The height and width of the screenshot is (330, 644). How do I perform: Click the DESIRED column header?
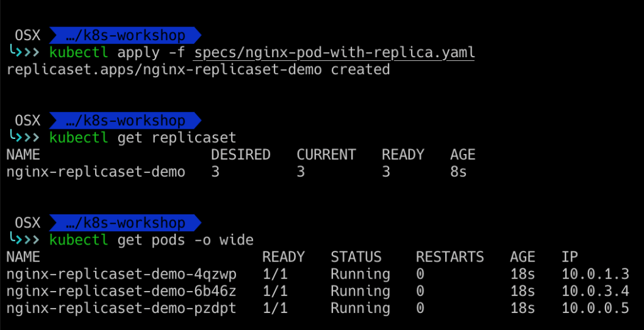point(240,155)
